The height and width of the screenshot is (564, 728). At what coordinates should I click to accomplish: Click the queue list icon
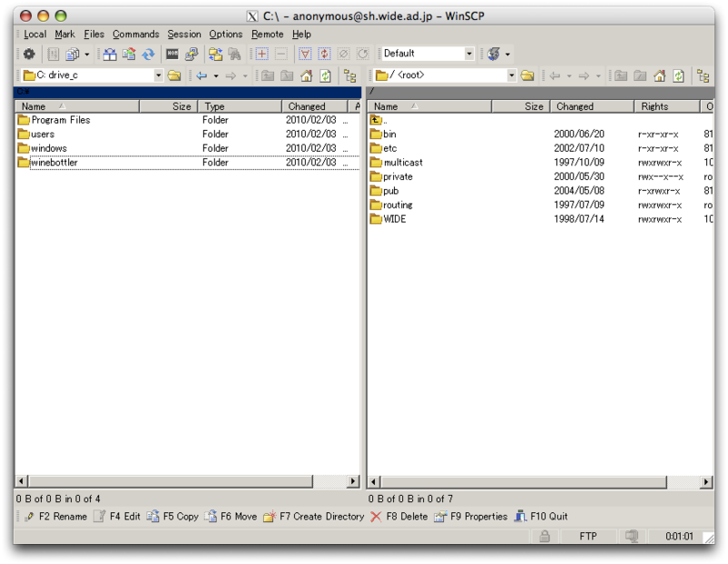coord(53,54)
